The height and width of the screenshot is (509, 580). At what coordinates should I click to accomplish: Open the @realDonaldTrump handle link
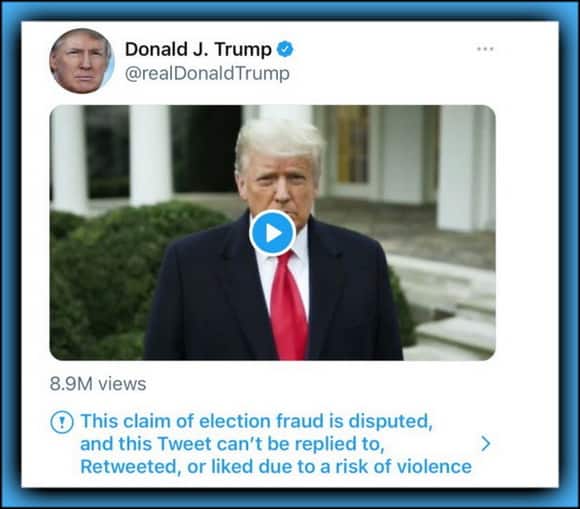pyautogui.click(x=207, y=74)
